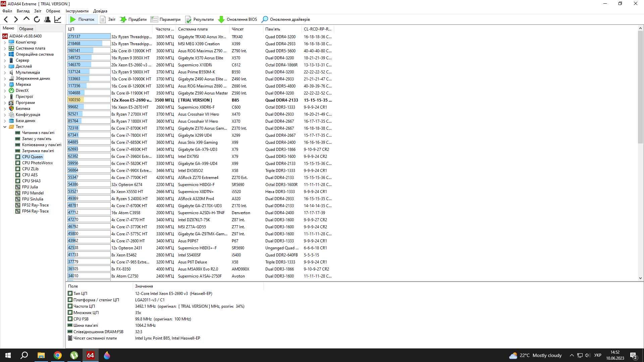Click the Придбати purchase button

pyautogui.click(x=133, y=19)
